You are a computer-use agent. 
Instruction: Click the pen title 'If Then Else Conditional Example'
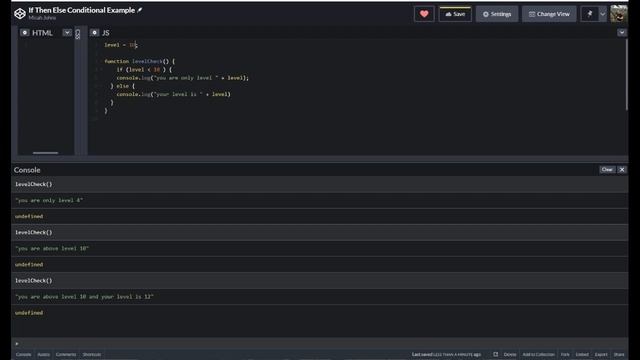[82, 10]
